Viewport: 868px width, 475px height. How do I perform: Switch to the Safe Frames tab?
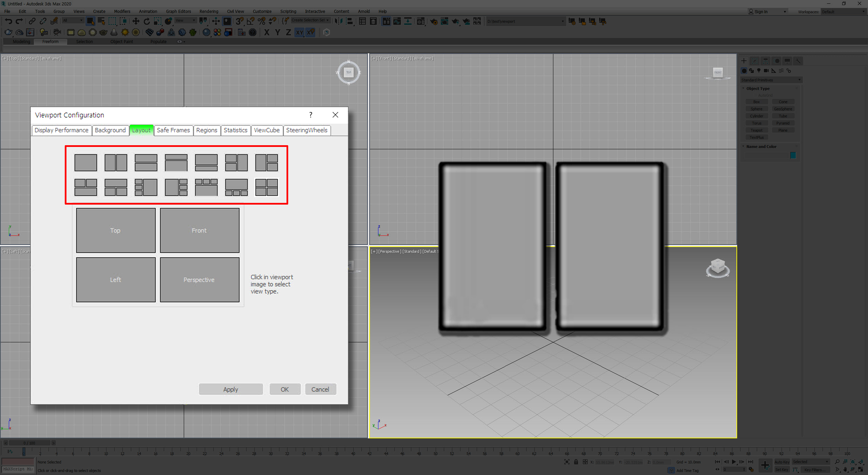pyautogui.click(x=173, y=130)
